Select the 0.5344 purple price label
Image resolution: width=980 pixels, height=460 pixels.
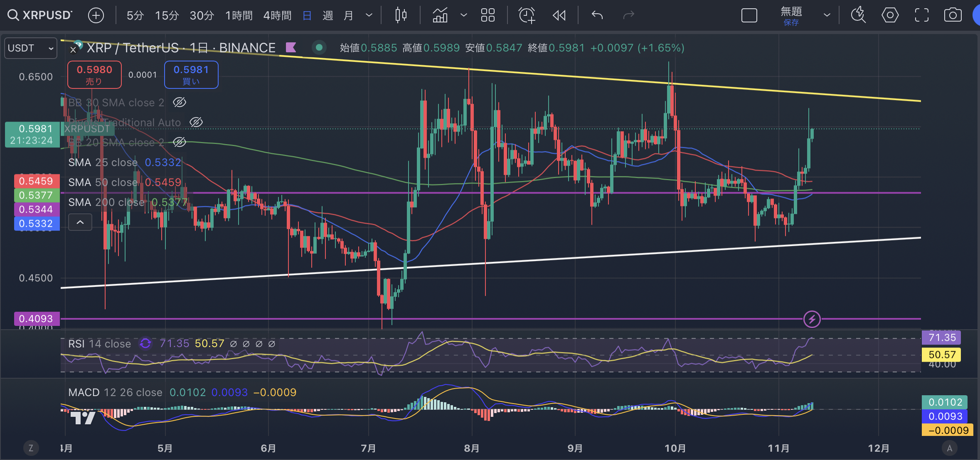point(37,209)
